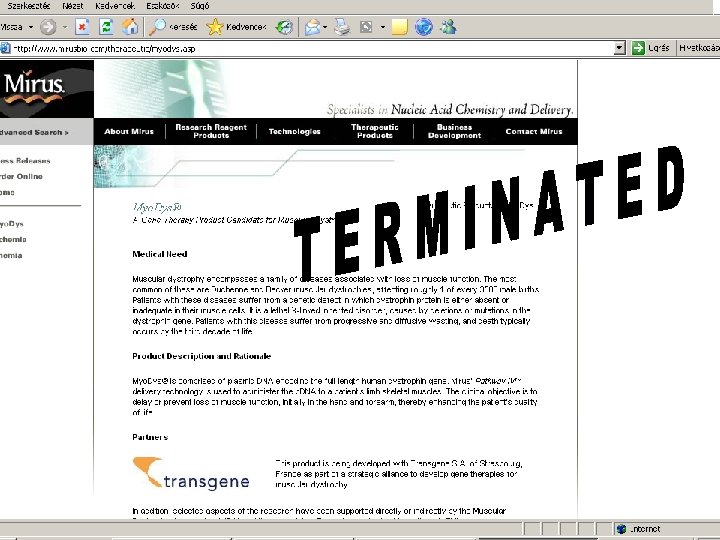This screenshot has height=540, width=720.
Task: Click the Internet zone globe in the status bar
Action: (621, 529)
